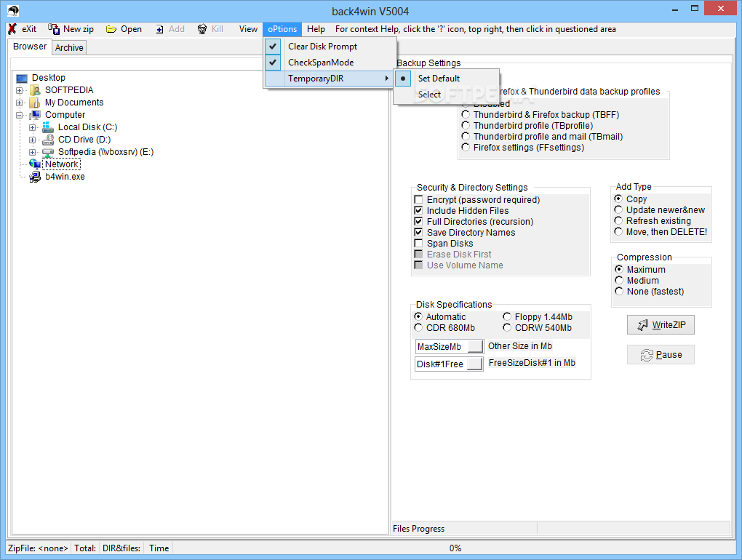Click the red X eXit icon

12,29
